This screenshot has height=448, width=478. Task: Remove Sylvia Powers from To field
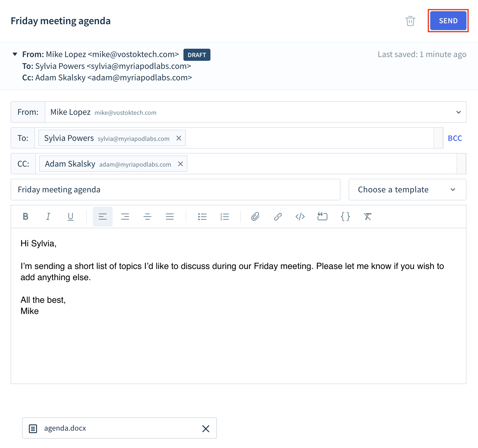[x=179, y=138]
